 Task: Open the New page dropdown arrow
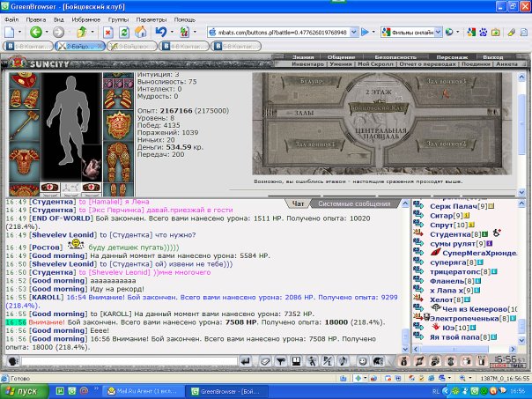click(x=19, y=33)
